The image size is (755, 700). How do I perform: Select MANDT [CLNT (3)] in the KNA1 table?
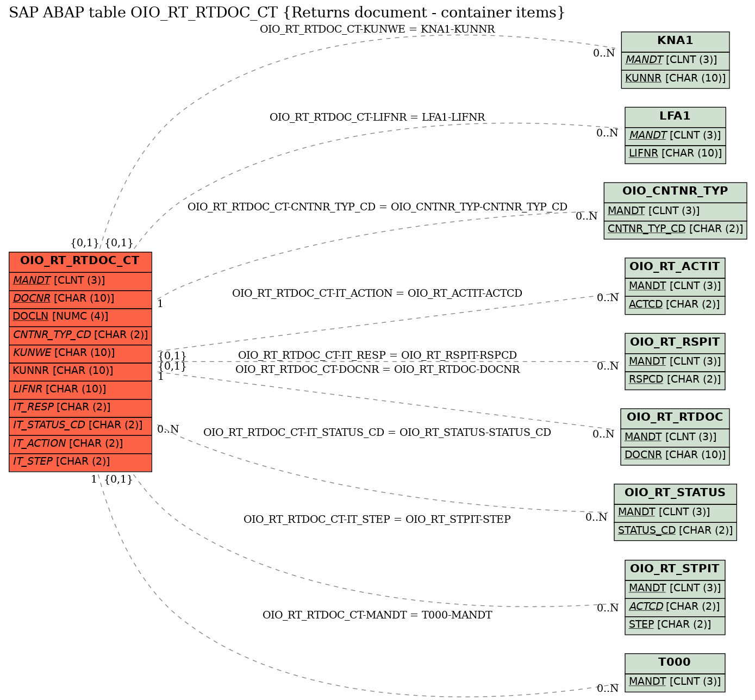(x=675, y=60)
